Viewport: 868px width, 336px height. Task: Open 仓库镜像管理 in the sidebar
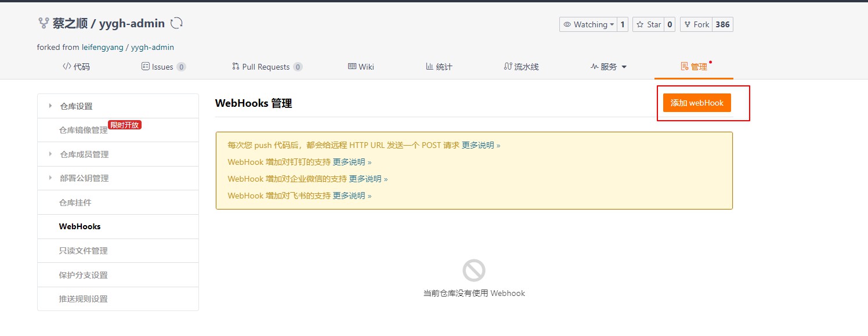pyautogui.click(x=118, y=130)
